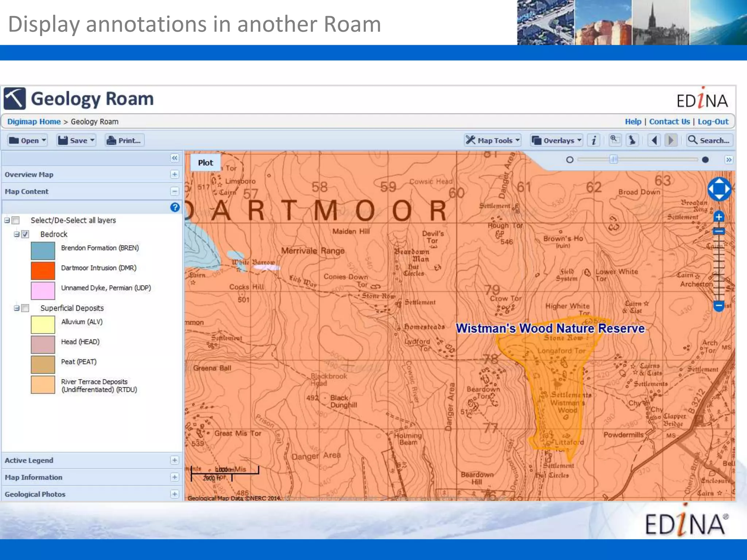This screenshot has width=747, height=560.
Task: Click the EDINA logo in header
Action: [702, 99]
